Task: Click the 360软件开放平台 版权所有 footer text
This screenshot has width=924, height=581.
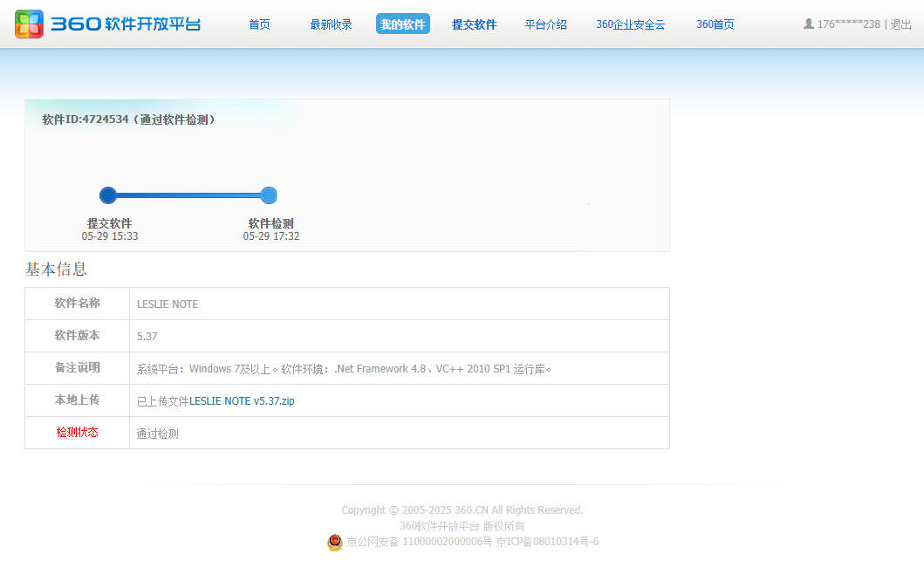Action: 462,526
